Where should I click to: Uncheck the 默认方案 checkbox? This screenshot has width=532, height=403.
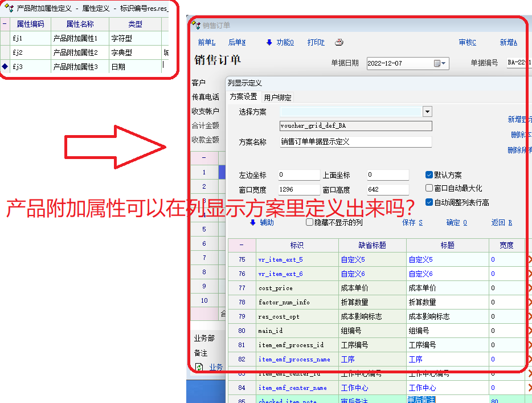pyautogui.click(x=429, y=175)
